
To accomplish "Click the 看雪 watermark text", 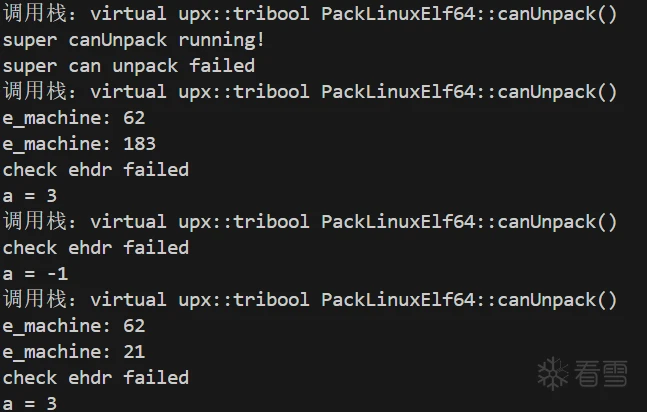I will point(601,374).
